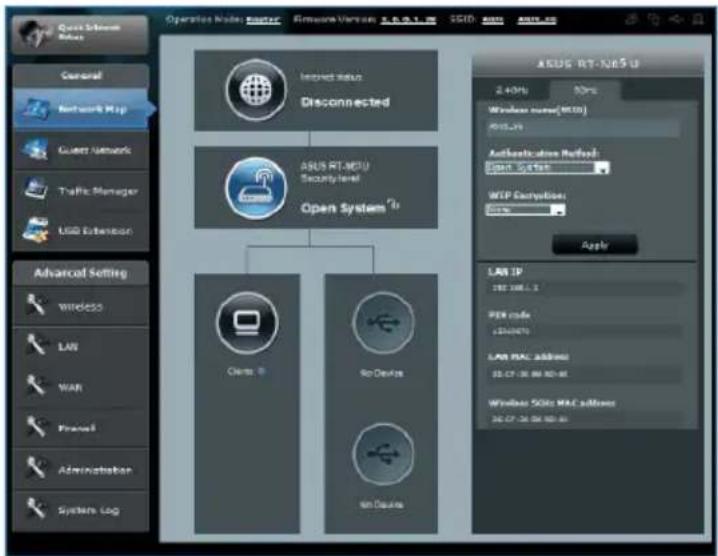The height and width of the screenshot is (556, 718).
Task: Click the third header icon at top right
Action: pos(676,19)
